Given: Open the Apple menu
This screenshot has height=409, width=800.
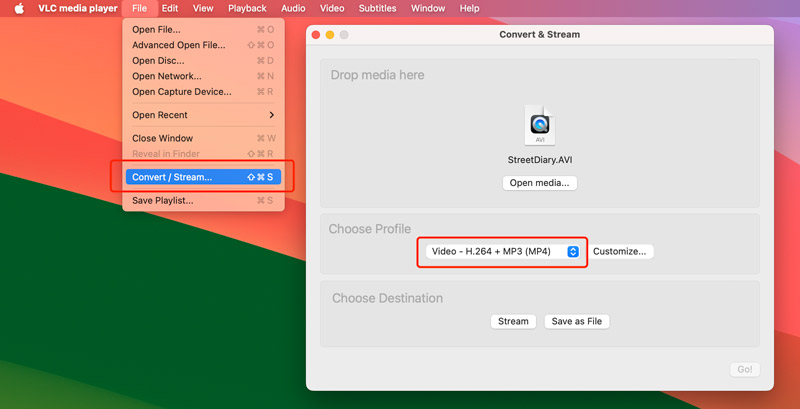Looking at the screenshot, I should point(19,9).
